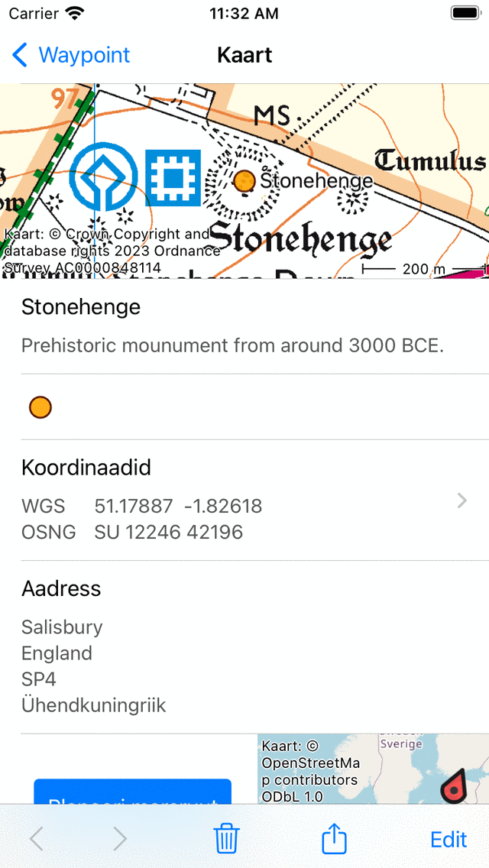Tap the blue square monument symbol
The height and width of the screenshot is (868, 489).
(173, 178)
